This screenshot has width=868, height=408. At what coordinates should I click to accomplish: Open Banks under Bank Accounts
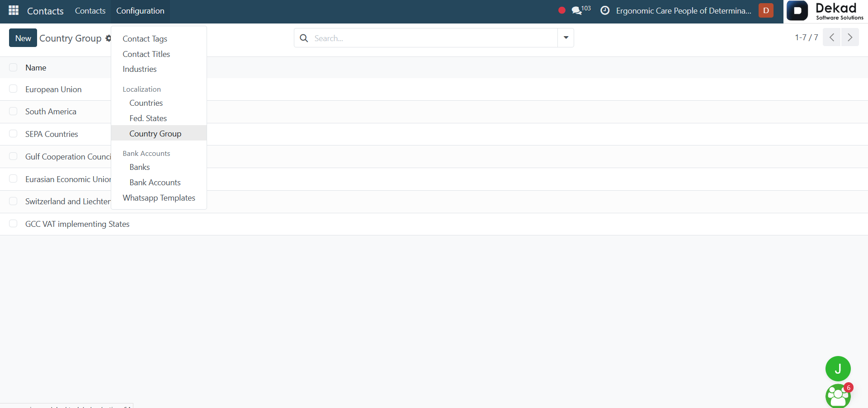(140, 167)
